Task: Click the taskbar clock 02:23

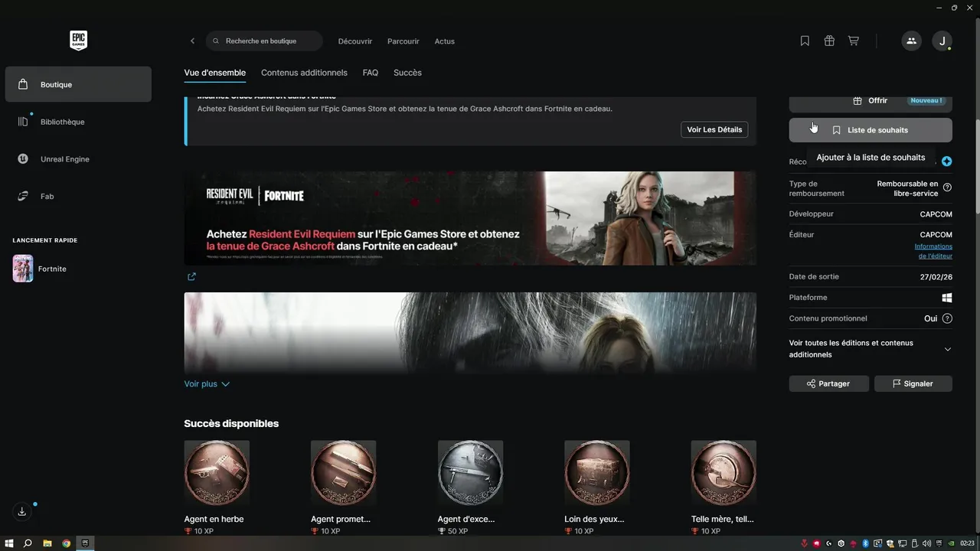Action: click(x=967, y=543)
